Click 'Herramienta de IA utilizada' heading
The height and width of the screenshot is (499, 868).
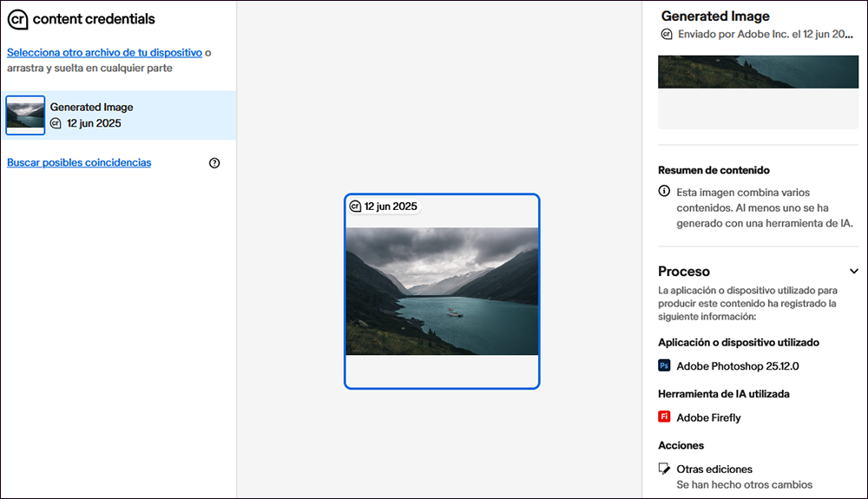point(724,394)
